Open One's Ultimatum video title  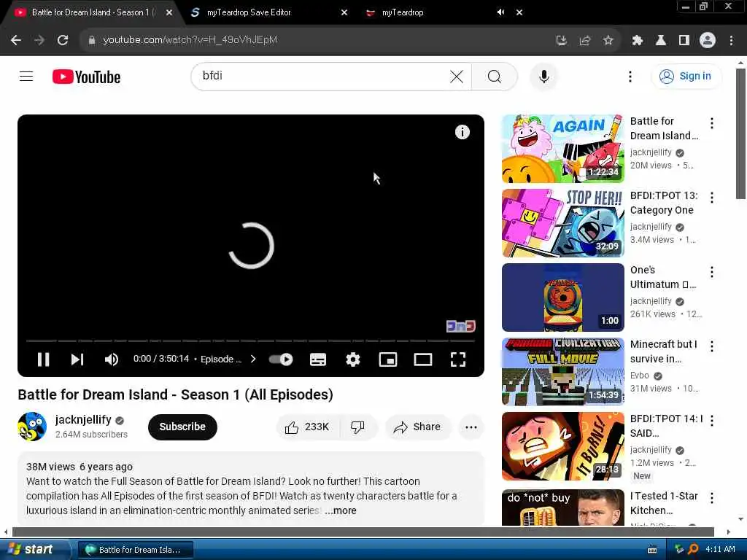(664, 277)
